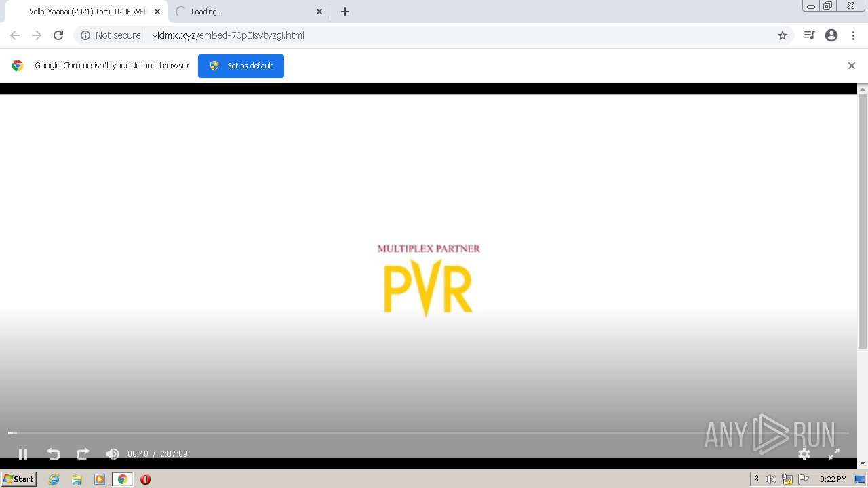
Task: Show hidden system tray icons
Action: click(757, 479)
